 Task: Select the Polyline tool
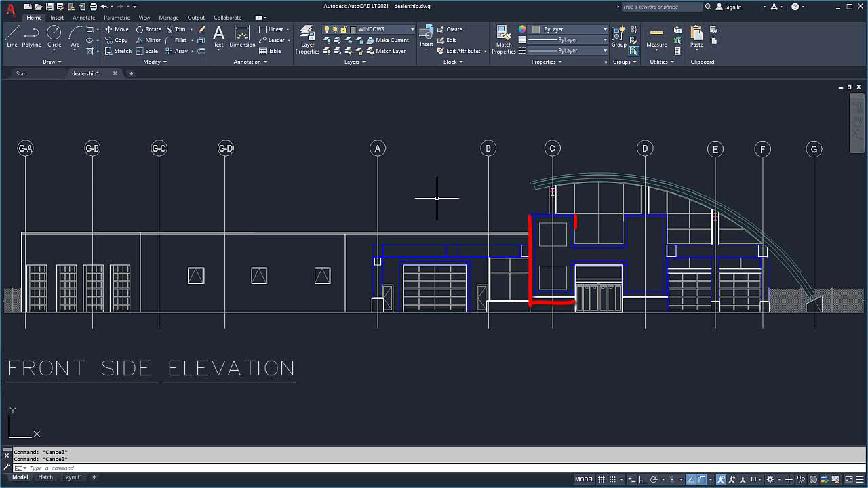31,37
